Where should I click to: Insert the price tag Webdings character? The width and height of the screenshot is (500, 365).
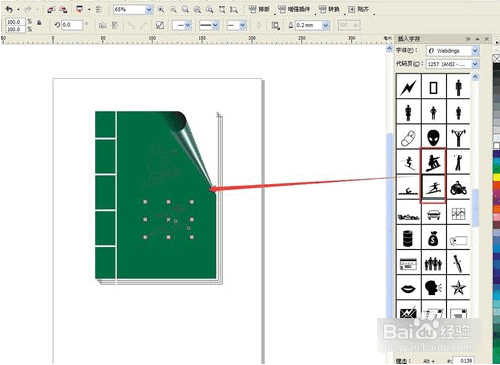[x=458, y=238]
